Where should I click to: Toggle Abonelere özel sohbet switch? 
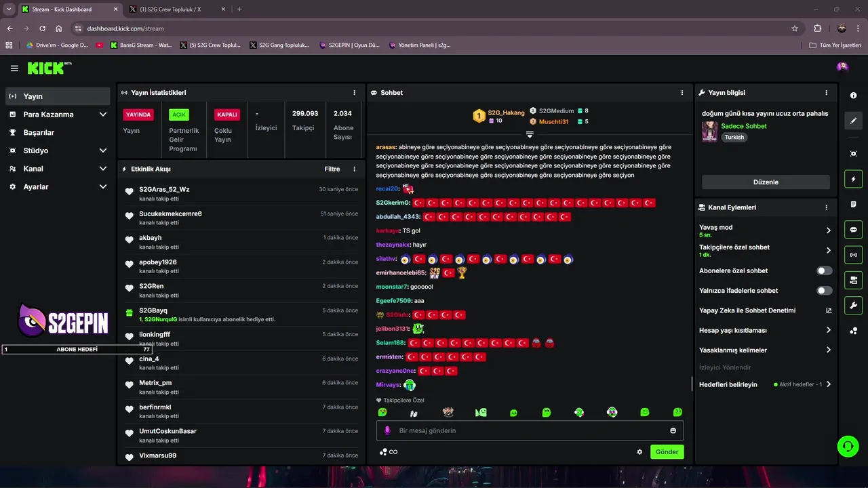pos(824,270)
